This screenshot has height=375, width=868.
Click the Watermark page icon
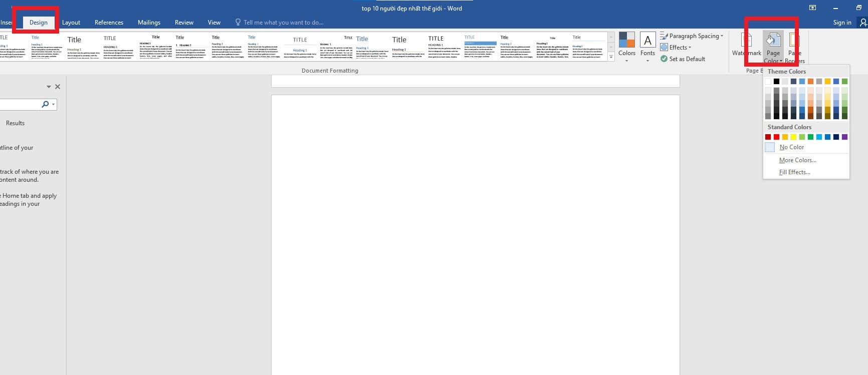[746, 40]
